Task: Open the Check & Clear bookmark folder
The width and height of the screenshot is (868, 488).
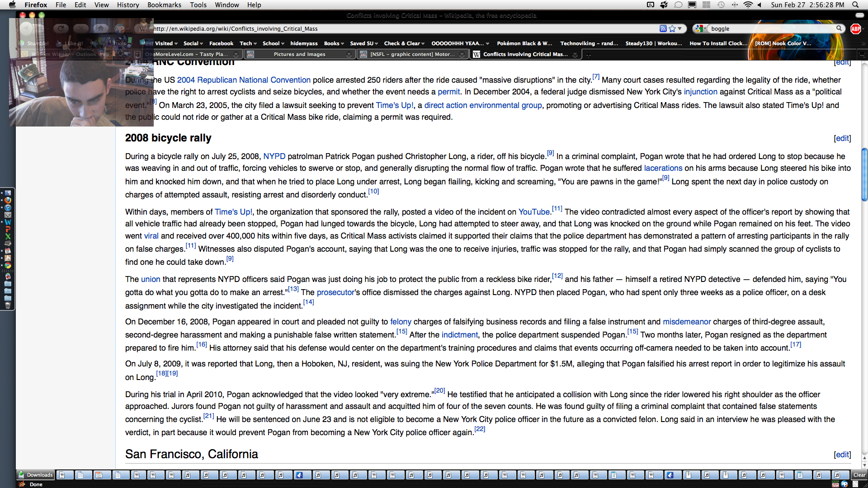Action: point(404,43)
